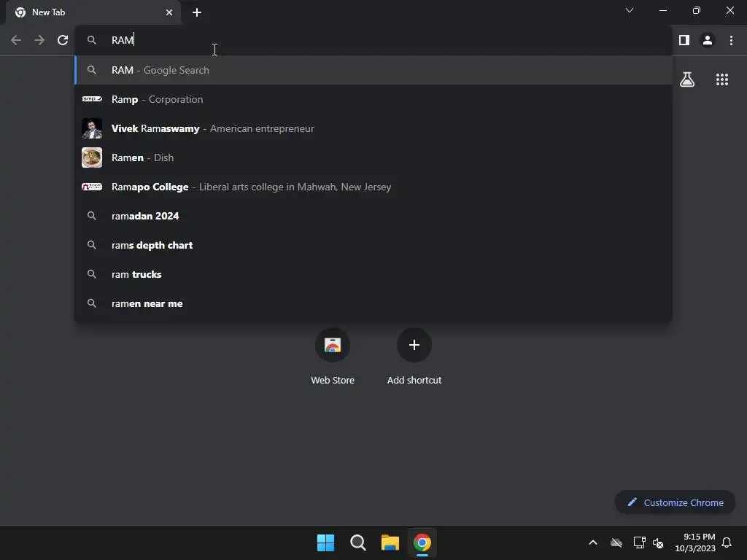Viewport: 747px width, 560px height.
Task: Open Windows taskbar search
Action: (357, 542)
